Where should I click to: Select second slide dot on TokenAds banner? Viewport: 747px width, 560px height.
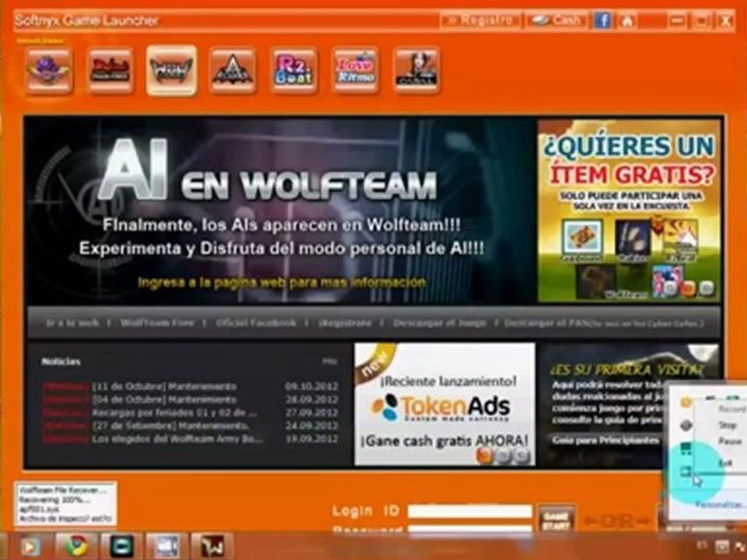[503, 457]
